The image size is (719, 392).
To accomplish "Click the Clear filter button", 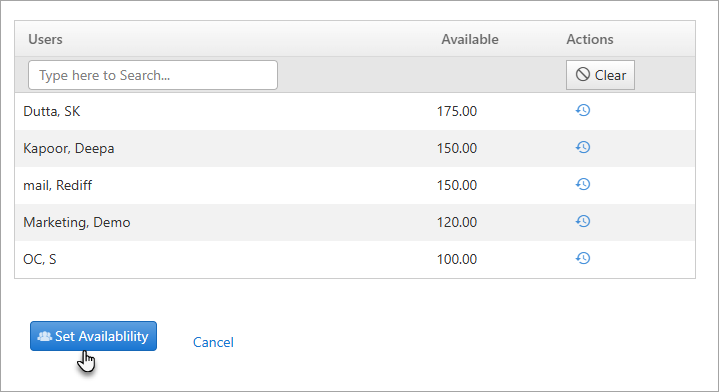I will coord(600,75).
